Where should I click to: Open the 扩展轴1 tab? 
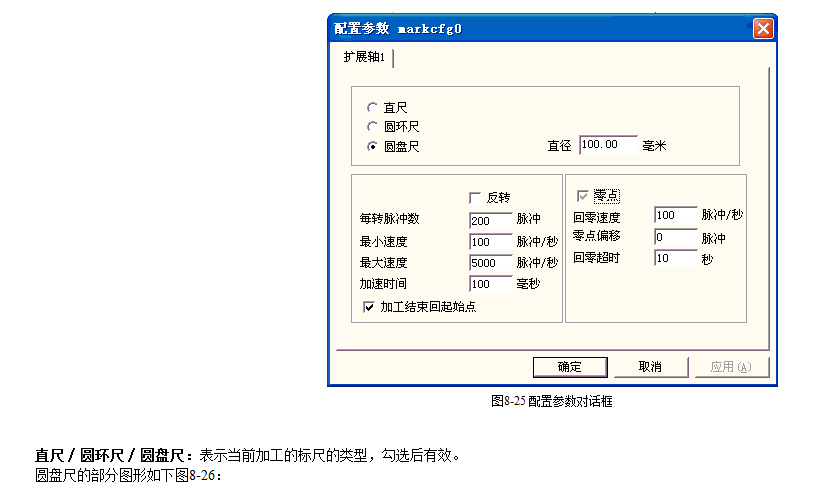364,57
